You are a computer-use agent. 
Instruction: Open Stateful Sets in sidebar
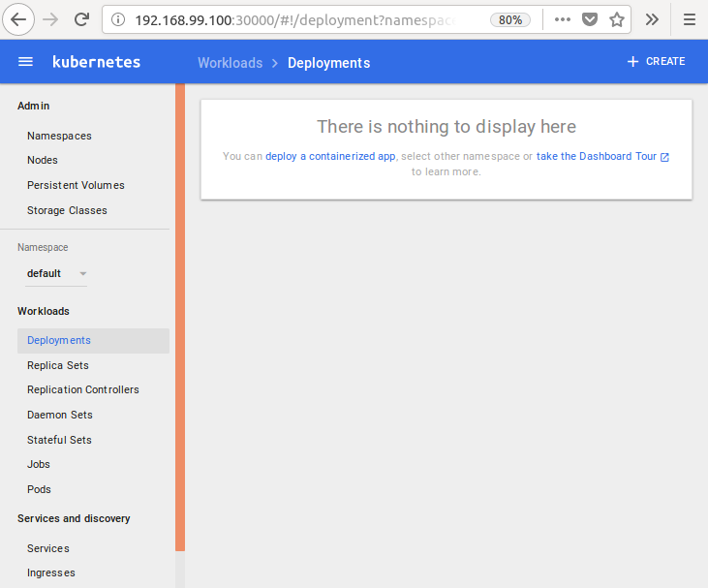[59, 440]
